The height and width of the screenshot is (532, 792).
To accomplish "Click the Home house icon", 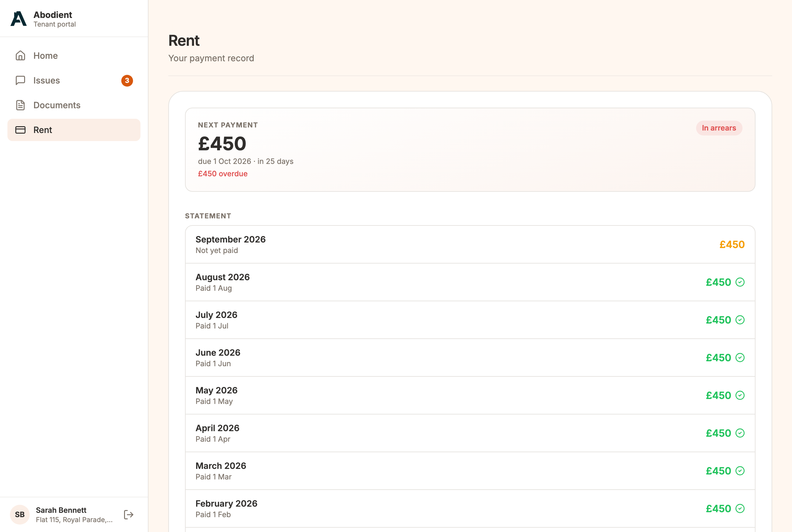I will 20,56.
